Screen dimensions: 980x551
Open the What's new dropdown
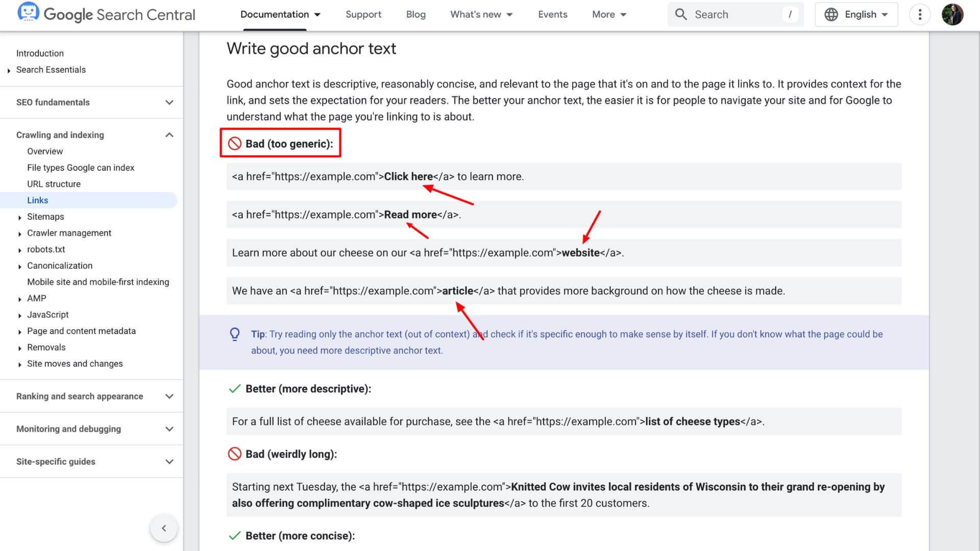point(481,14)
